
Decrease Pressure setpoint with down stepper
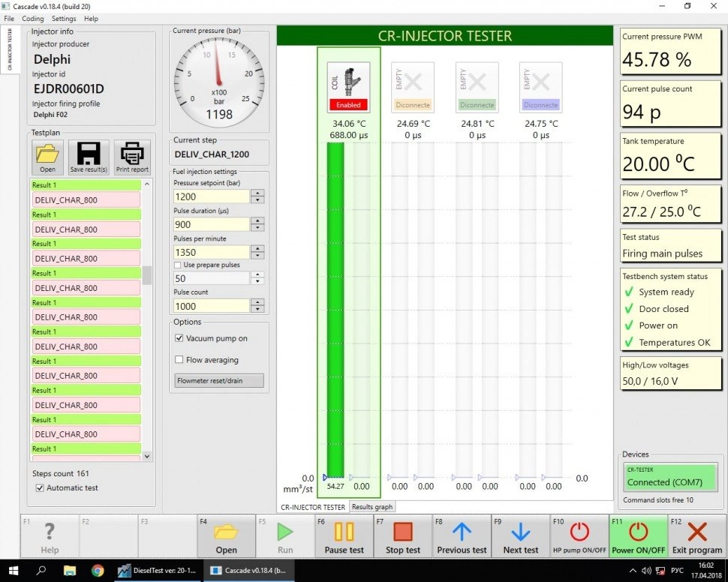[x=257, y=200]
